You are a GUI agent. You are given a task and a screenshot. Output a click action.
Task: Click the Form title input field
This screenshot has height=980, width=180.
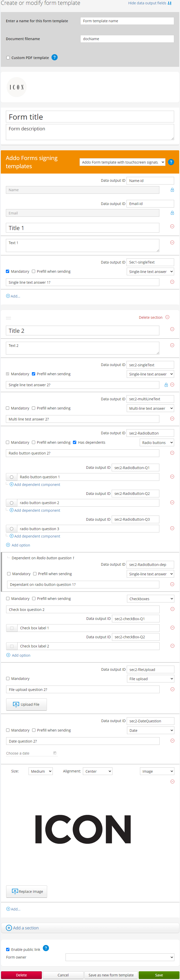click(90, 117)
